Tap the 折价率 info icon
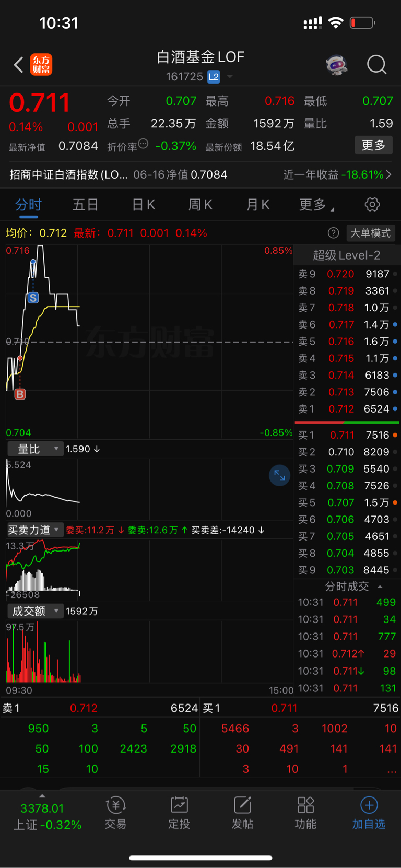Viewport: 401px width, 868px height. point(144,144)
